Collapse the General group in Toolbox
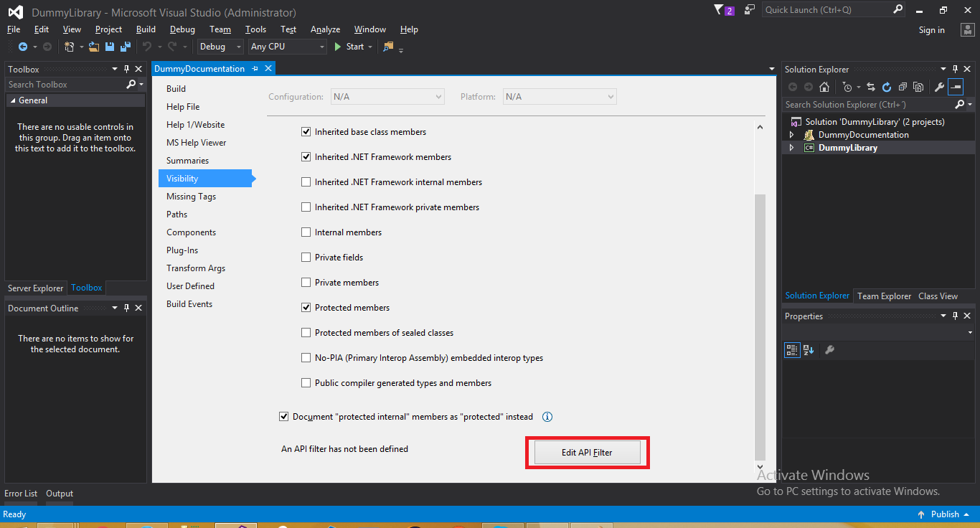The image size is (980, 528). pos(12,100)
